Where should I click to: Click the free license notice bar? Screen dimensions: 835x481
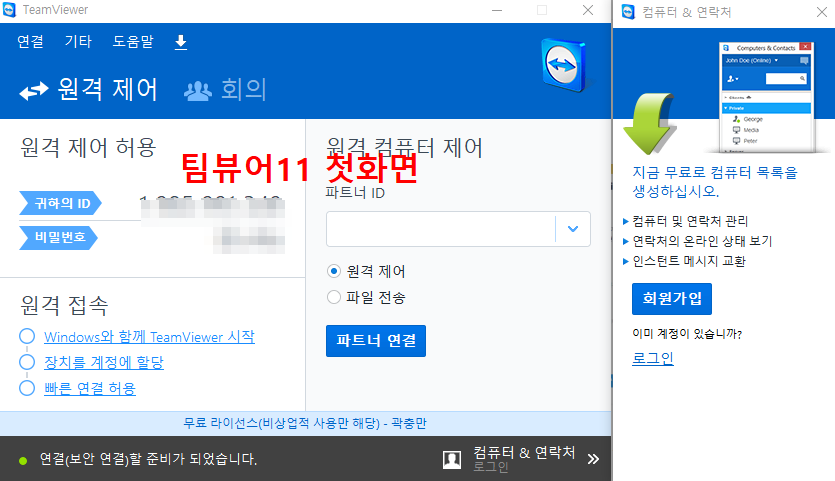pos(305,423)
